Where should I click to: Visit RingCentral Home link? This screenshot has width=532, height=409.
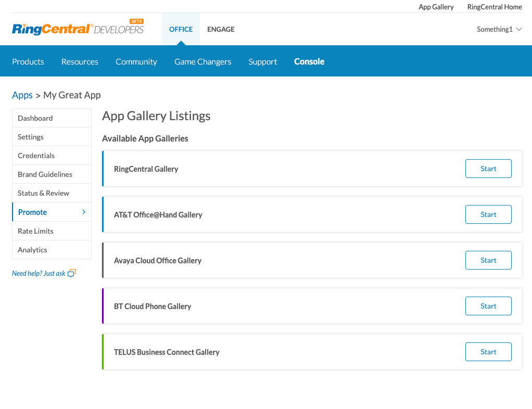(495, 7)
